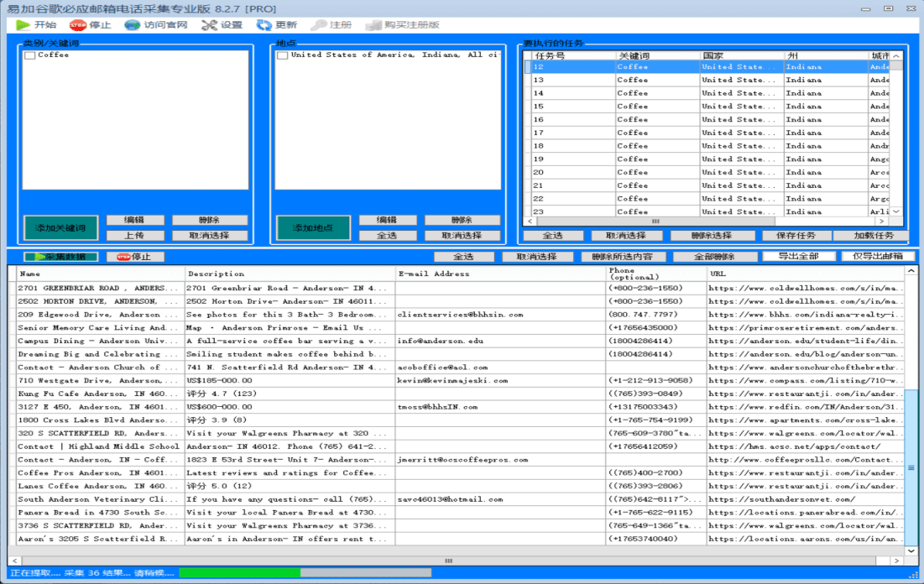924x584 pixels.
Task: Toggle the selection box of task 12
Action: [x=528, y=67]
